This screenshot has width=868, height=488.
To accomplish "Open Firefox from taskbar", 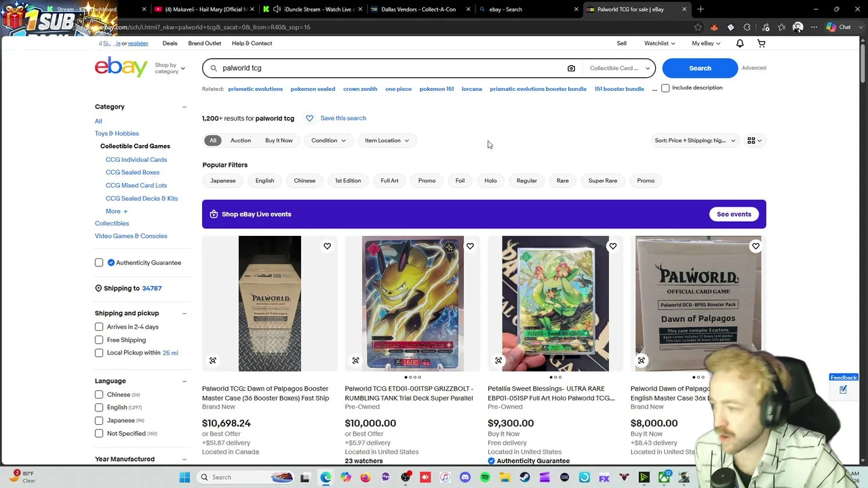I will (x=366, y=477).
